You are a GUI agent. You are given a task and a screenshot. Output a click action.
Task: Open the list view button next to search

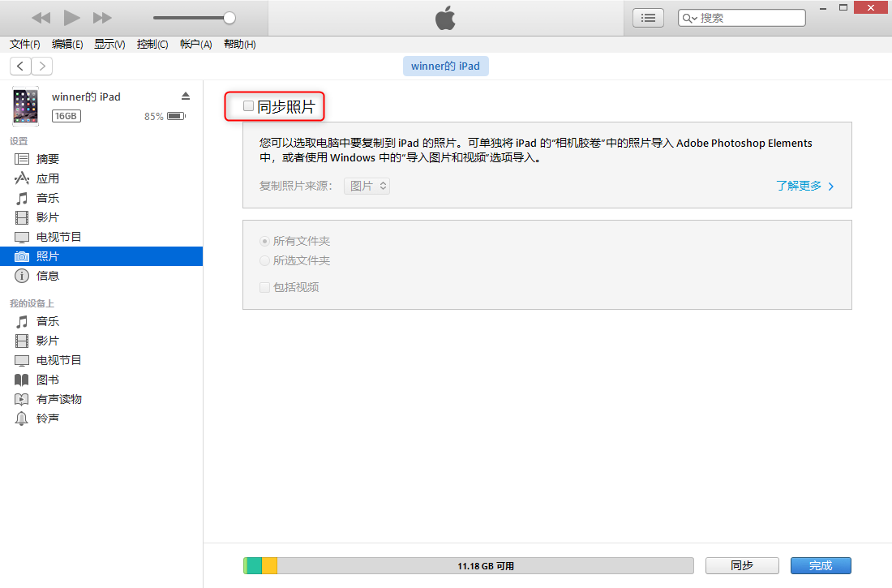click(648, 18)
